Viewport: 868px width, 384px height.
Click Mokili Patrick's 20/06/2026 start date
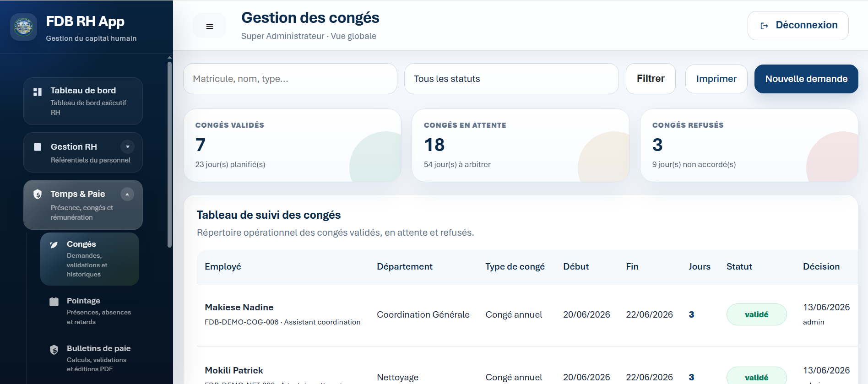pyautogui.click(x=586, y=377)
